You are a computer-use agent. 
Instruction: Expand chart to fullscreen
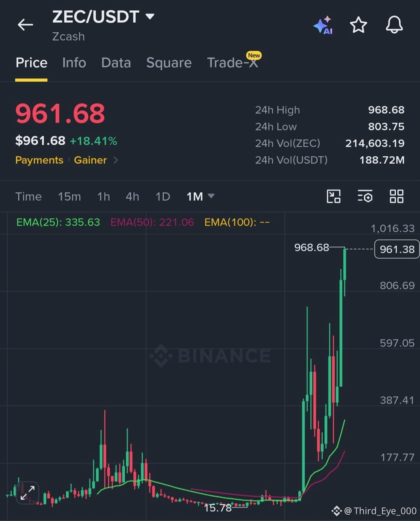28,493
